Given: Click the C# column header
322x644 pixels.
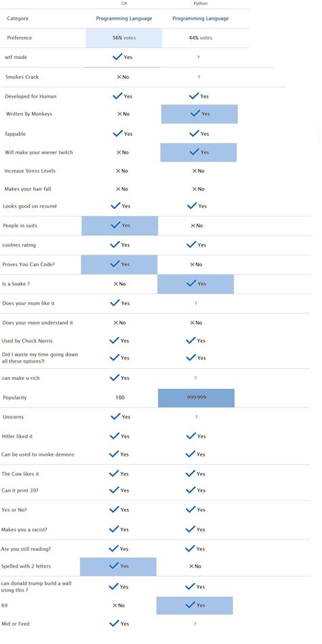Looking at the screenshot, I should point(118,3).
